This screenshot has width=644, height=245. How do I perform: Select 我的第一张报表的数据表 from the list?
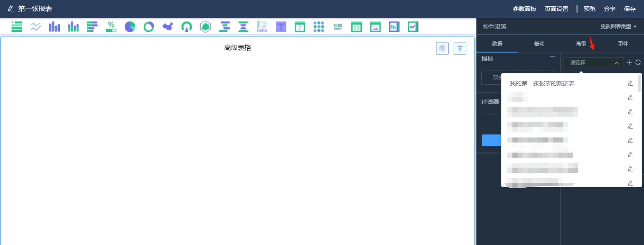click(x=542, y=83)
